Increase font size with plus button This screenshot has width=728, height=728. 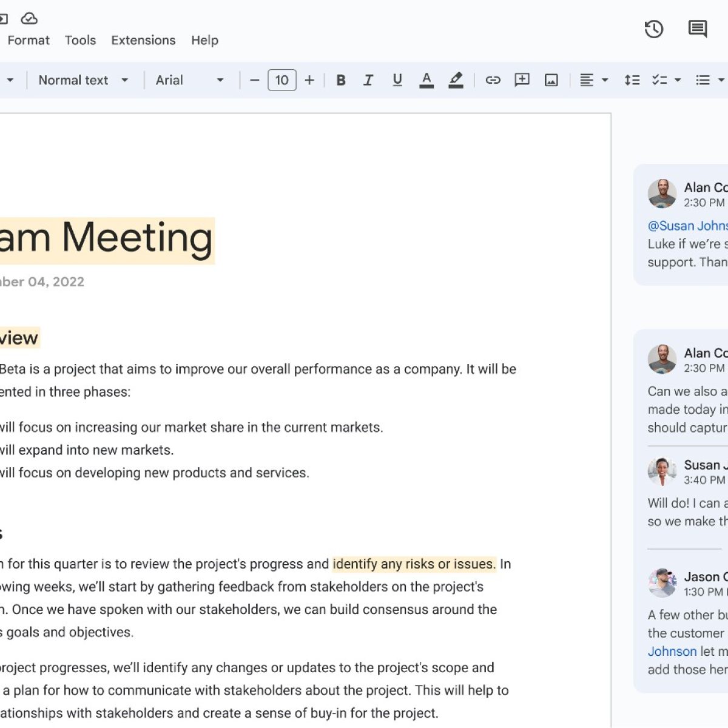(x=309, y=80)
